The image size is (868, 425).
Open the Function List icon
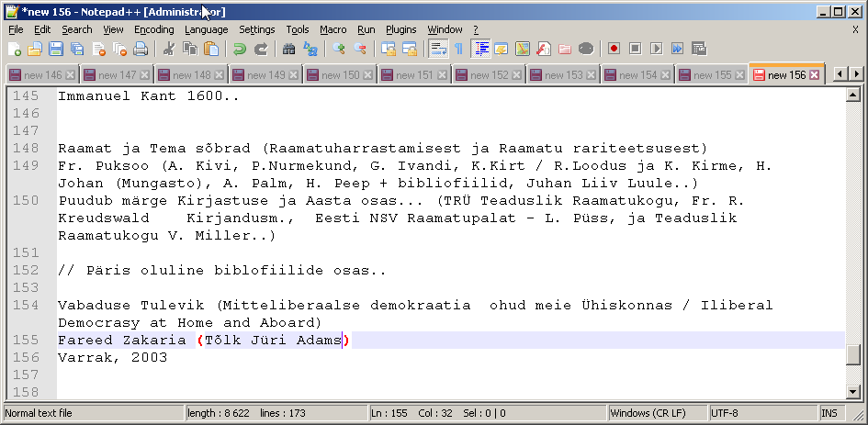[x=543, y=49]
